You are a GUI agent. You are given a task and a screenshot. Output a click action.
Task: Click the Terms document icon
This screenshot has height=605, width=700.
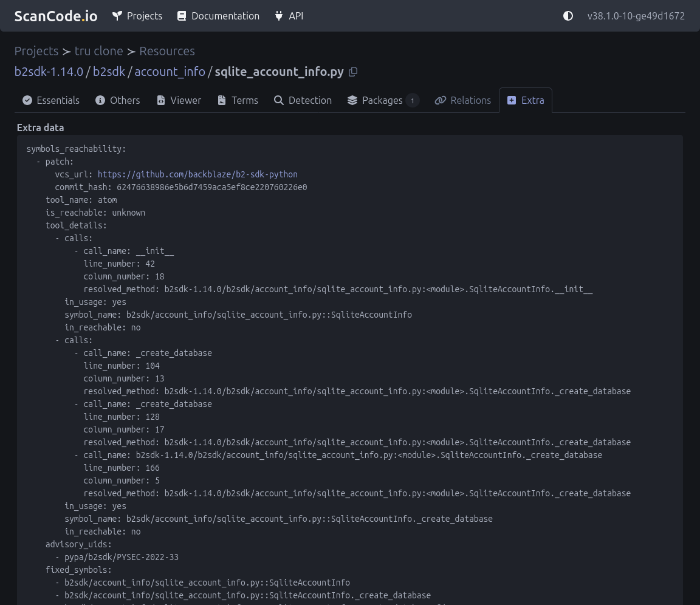point(221,100)
